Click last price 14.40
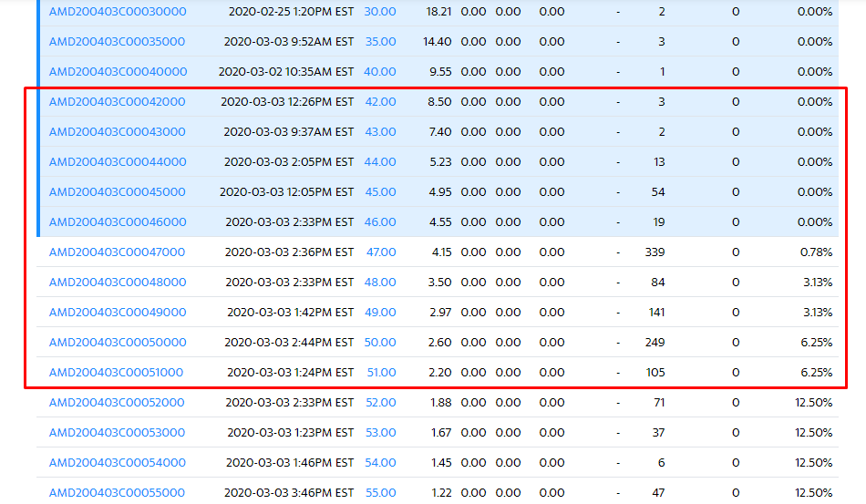The image size is (866, 504). 438,41
